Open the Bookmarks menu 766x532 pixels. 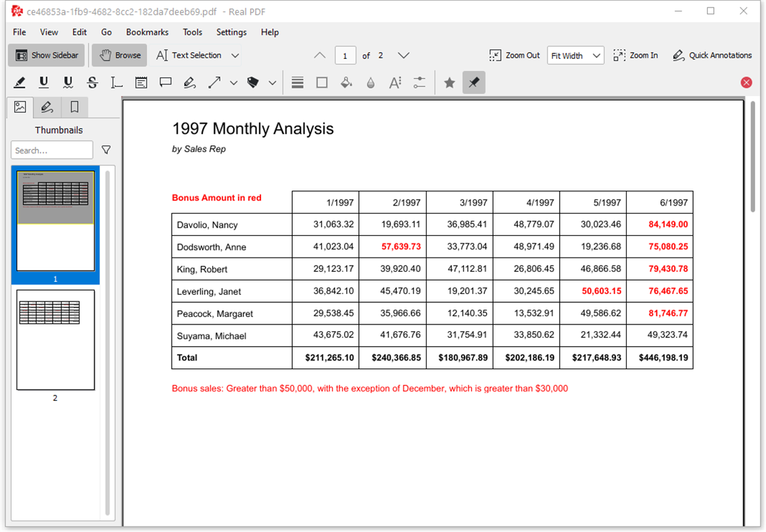coord(147,32)
